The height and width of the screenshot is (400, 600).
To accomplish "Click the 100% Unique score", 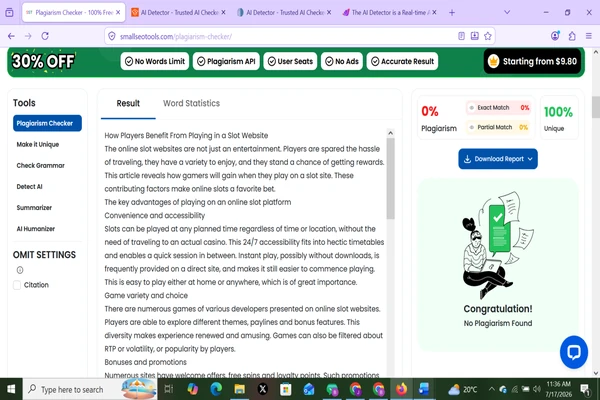I will pos(558,119).
